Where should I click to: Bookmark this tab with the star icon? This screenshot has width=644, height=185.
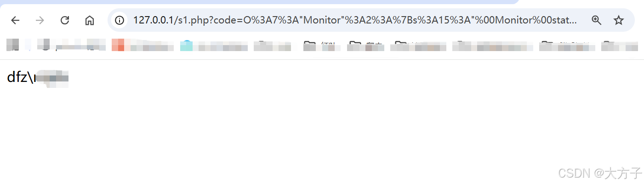(x=619, y=20)
